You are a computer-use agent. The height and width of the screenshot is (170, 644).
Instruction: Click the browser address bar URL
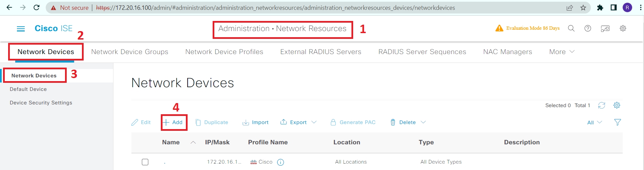pos(275,8)
